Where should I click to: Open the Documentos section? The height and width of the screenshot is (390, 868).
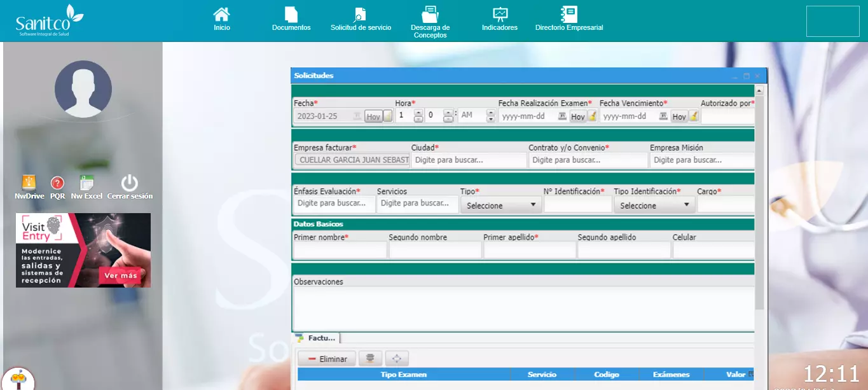click(291, 15)
